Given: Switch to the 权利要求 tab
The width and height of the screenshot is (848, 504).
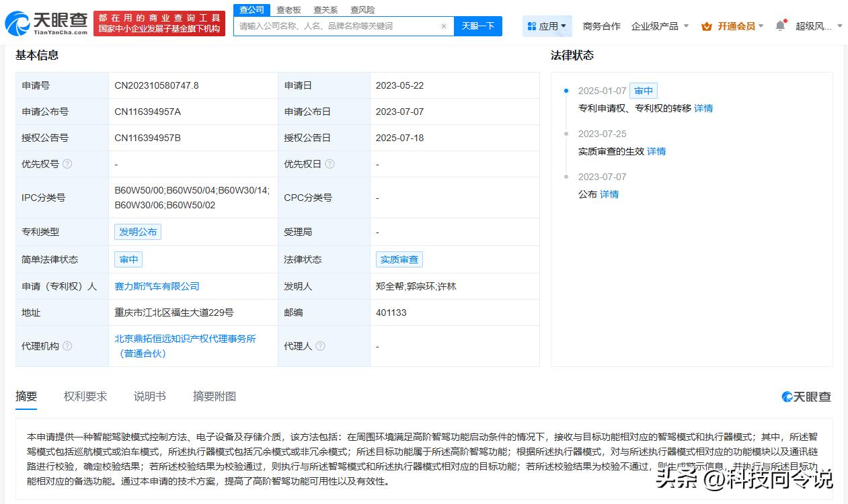Looking at the screenshot, I should pos(85,396).
